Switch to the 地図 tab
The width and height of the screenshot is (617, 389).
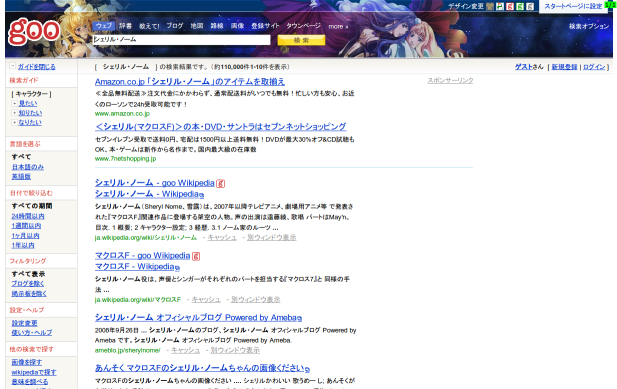tap(197, 26)
